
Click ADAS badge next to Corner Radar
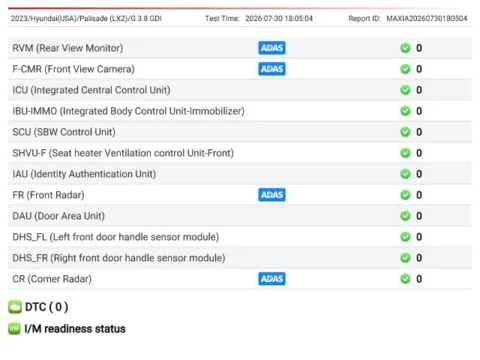(272, 279)
